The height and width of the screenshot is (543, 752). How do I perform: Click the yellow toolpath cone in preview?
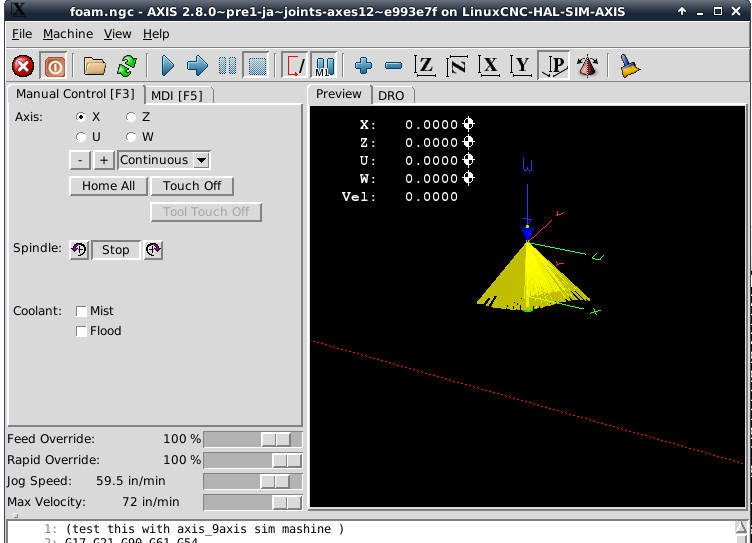tap(530, 281)
